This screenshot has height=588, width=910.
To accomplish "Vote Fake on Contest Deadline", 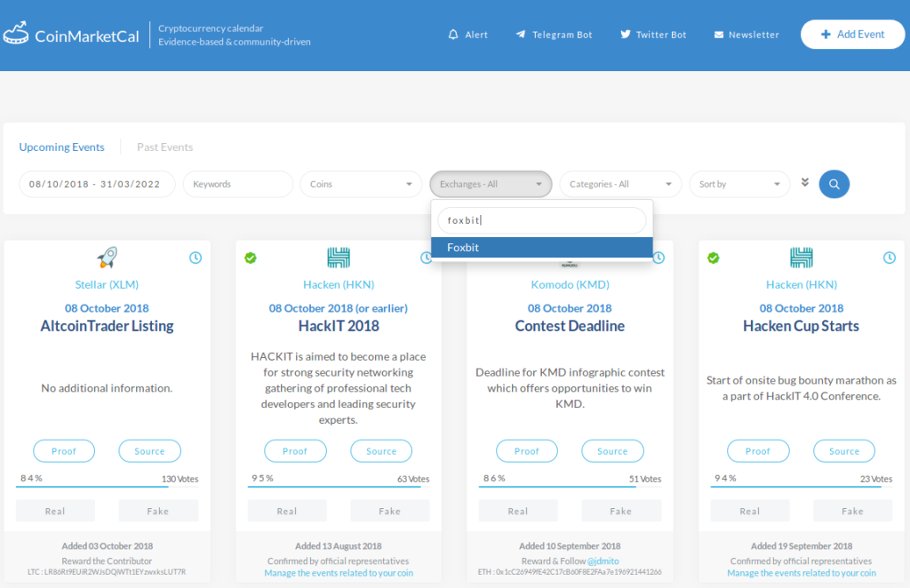I will point(621,511).
